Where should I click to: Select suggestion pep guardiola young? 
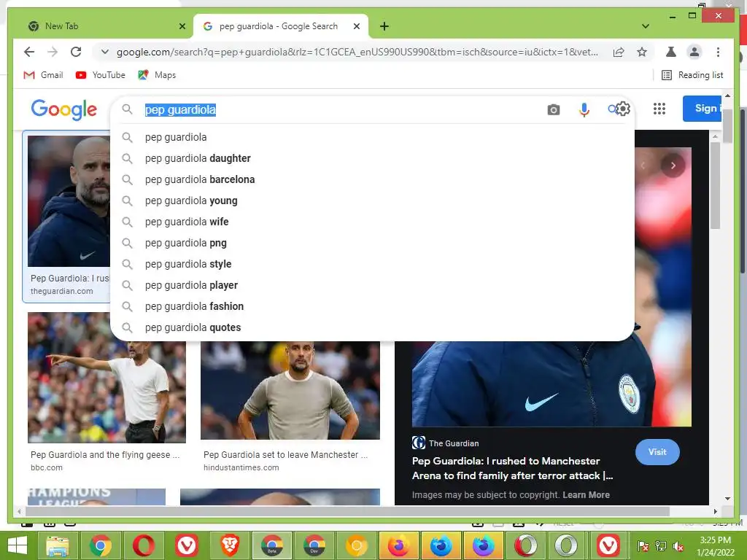pyautogui.click(x=372, y=201)
